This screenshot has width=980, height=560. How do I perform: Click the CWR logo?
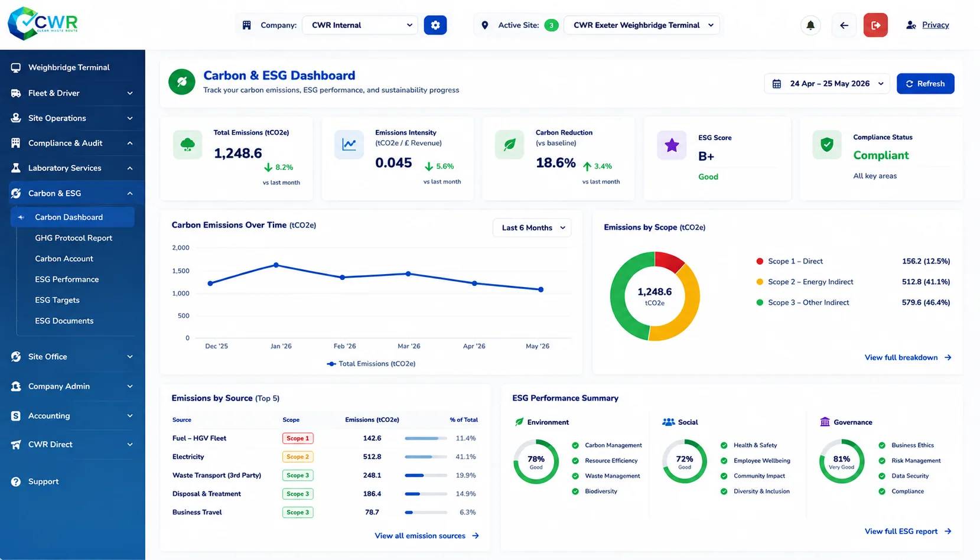43,24
